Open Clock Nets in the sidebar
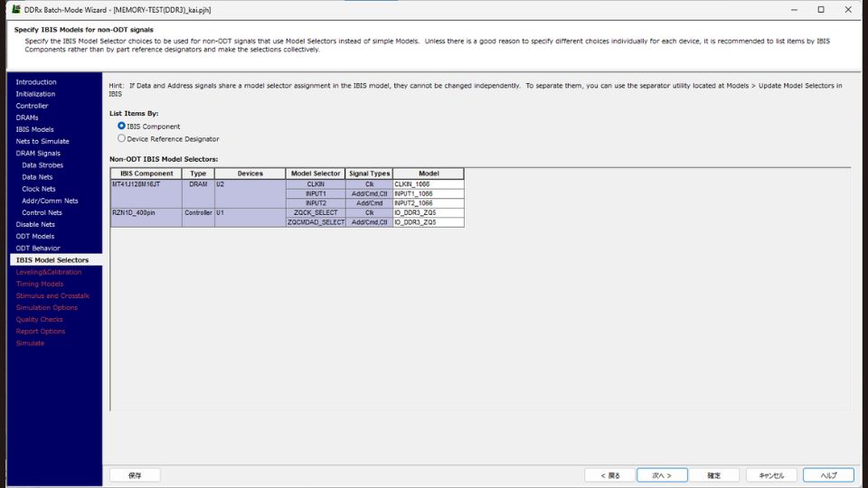Image resolution: width=868 pixels, height=488 pixels. click(39, 189)
